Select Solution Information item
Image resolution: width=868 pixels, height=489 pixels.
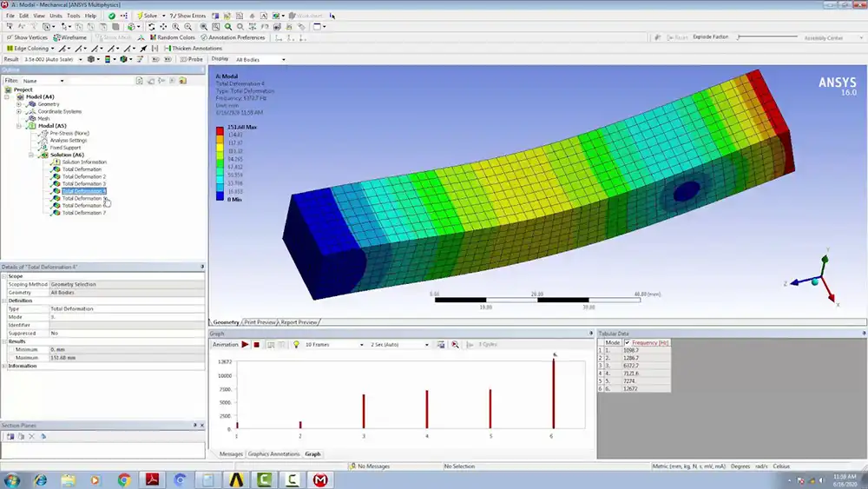pos(84,162)
